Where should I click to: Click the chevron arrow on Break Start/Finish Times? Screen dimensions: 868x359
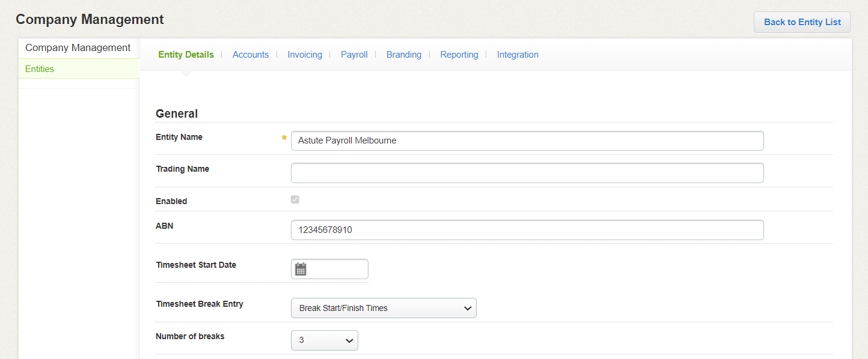(x=468, y=308)
